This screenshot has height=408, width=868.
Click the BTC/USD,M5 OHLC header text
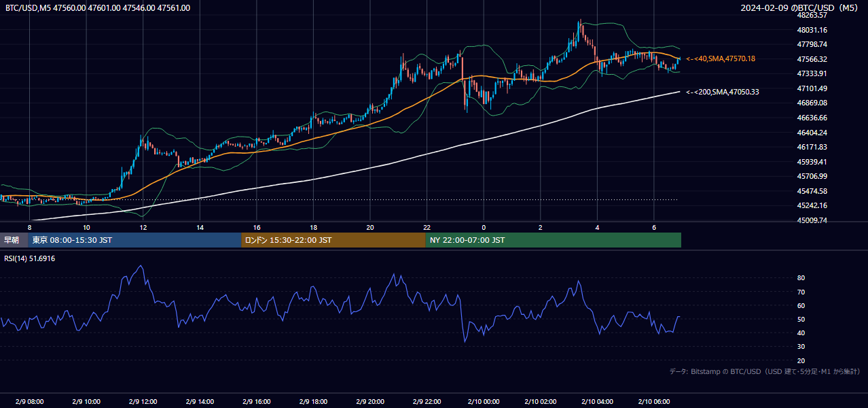[98, 8]
